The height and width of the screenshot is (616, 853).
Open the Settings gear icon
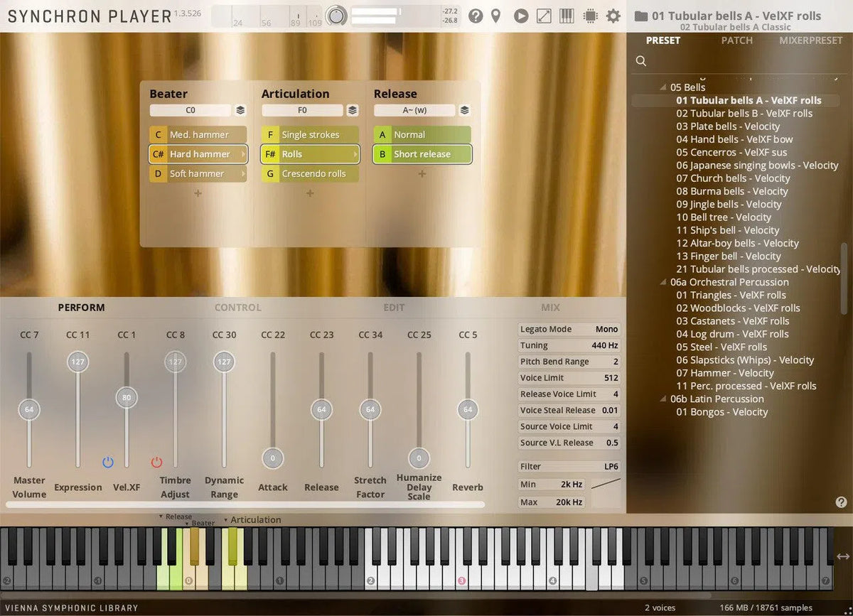(613, 16)
